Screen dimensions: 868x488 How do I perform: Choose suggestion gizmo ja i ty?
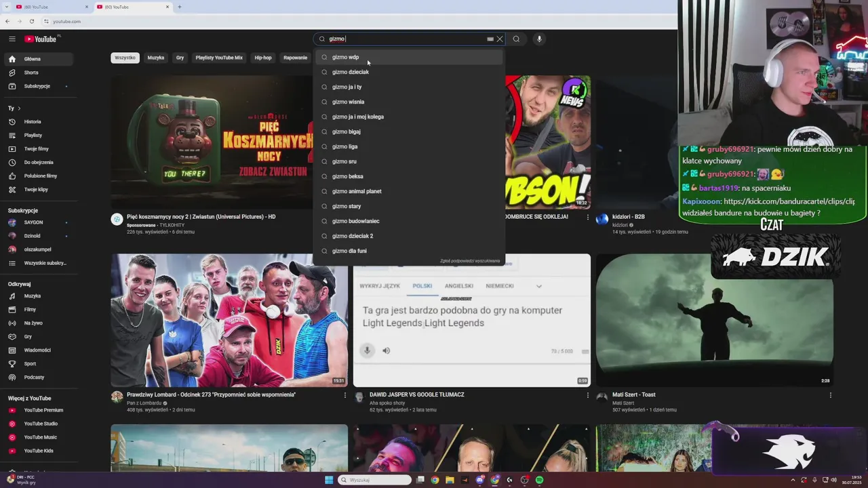coord(408,87)
